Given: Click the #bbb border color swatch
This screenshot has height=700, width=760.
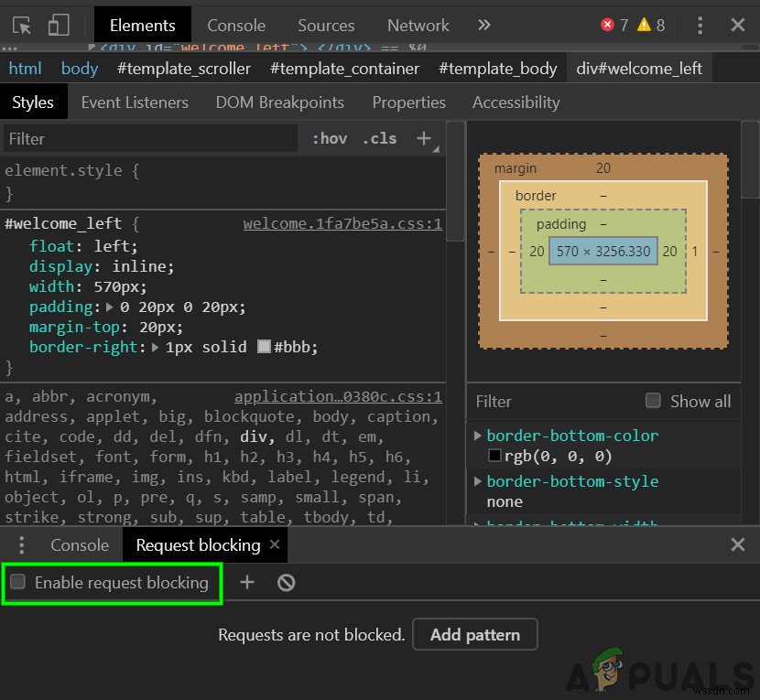Looking at the screenshot, I should [265, 348].
